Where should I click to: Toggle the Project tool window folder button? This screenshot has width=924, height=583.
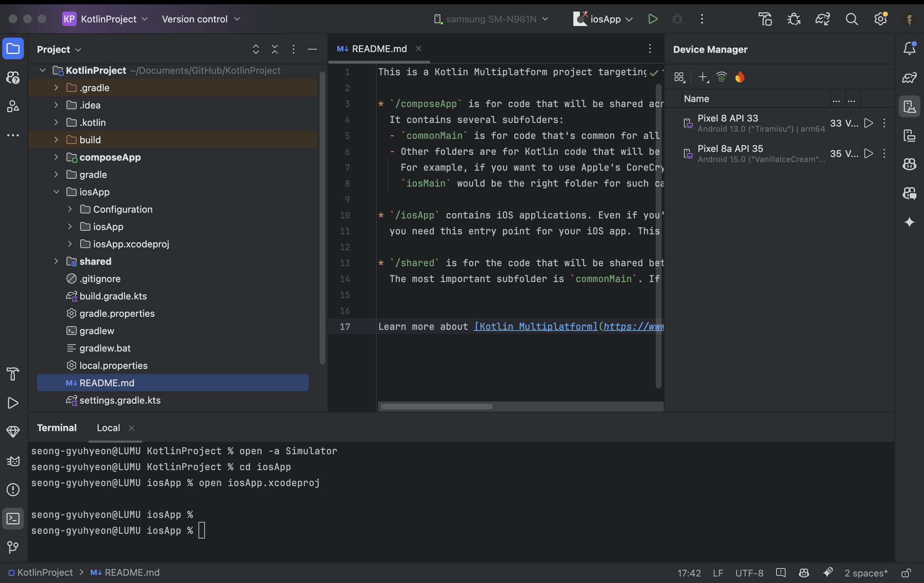[x=13, y=49]
